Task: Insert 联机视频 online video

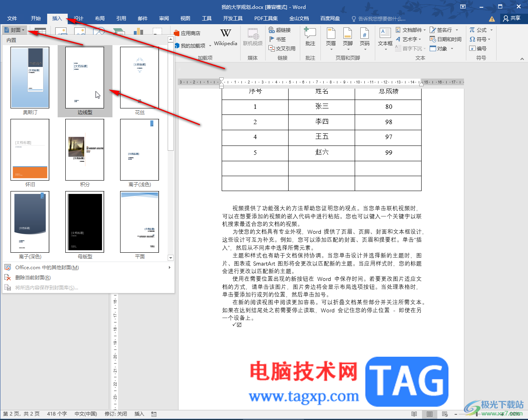Action: tap(253, 37)
